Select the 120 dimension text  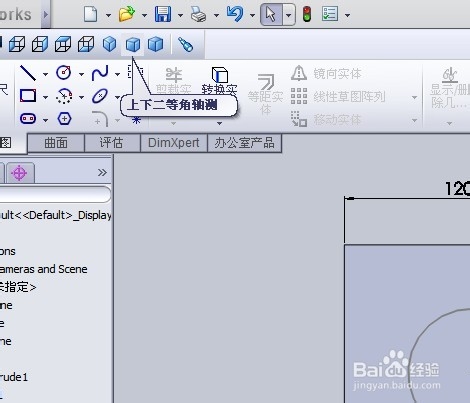coord(458,189)
